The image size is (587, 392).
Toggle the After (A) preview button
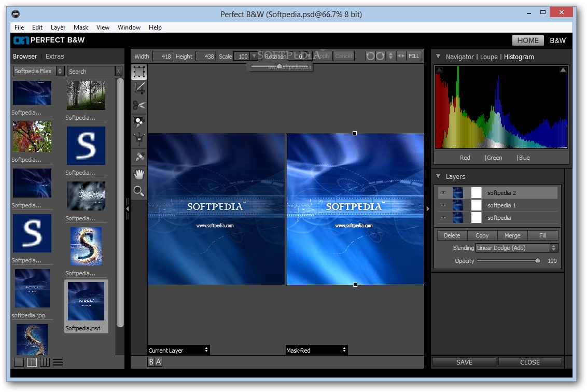(x=158, y=362)
